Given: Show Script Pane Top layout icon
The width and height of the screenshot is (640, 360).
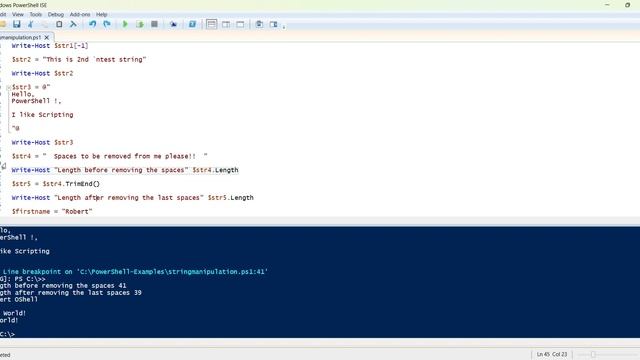Looking at the screenshot, I should tap(211, 24).
